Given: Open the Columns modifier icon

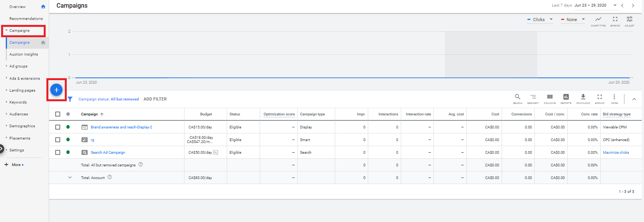Looking at the screenshot, I should (550, 99).
